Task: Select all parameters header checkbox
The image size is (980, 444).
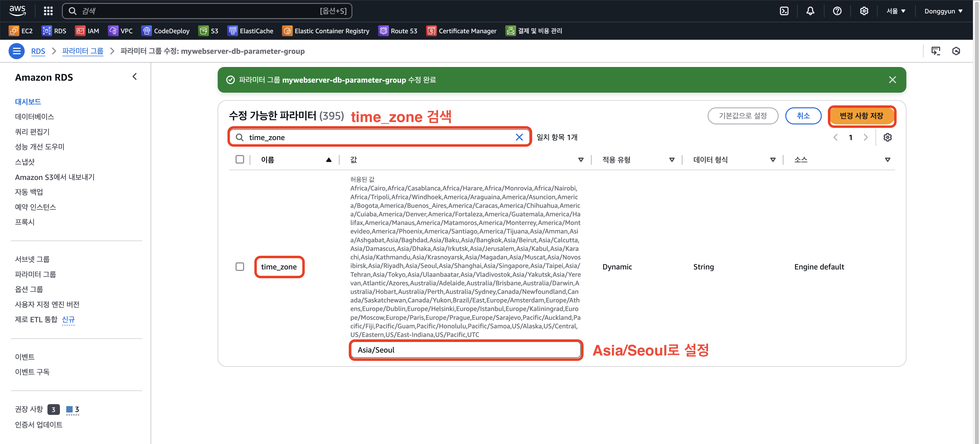Action: [240, 159]
